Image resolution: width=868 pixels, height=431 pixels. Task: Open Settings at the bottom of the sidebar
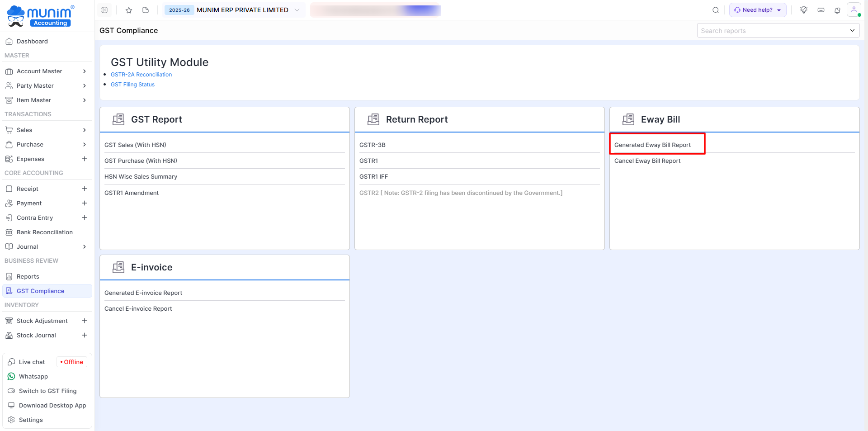[x=31, y=420]
